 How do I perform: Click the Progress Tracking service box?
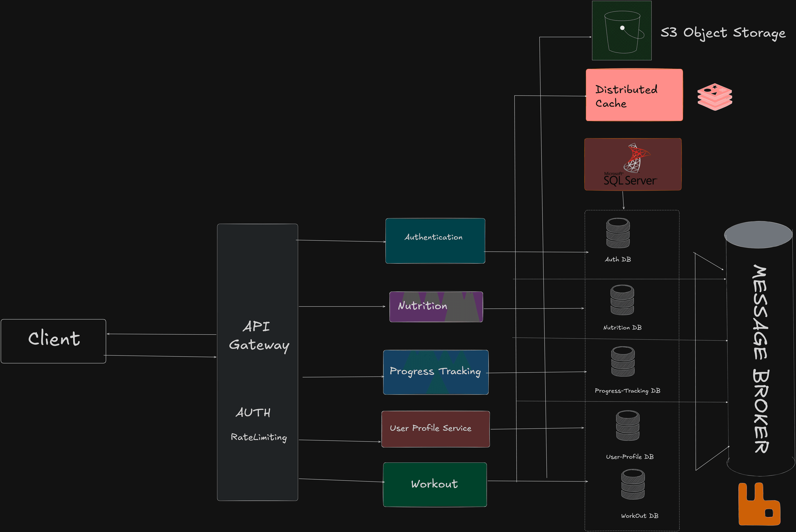tap(436, 372)
